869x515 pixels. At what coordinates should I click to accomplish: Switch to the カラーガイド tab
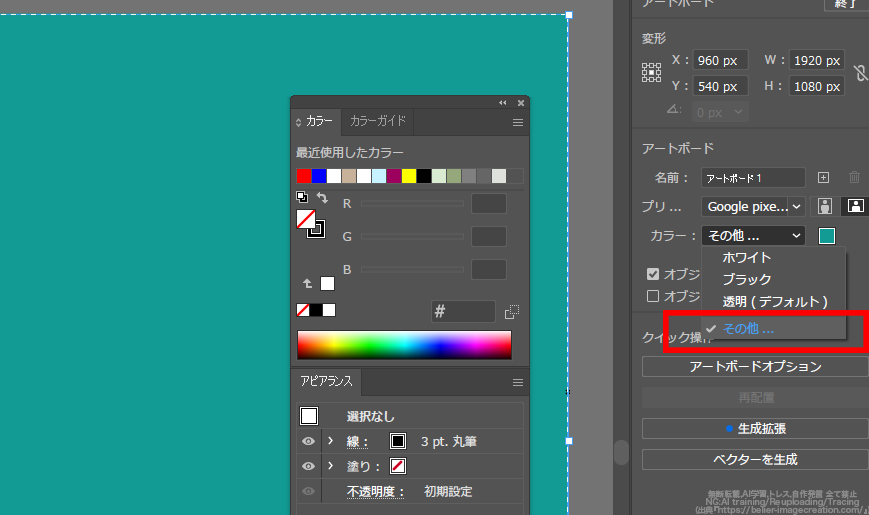pyautogui.click(x=377, y=121)
